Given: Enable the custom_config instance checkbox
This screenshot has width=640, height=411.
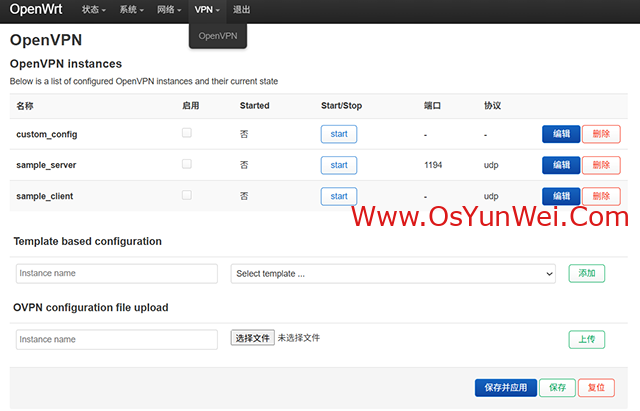Looking at the screenshot, I should pos(186,133).
